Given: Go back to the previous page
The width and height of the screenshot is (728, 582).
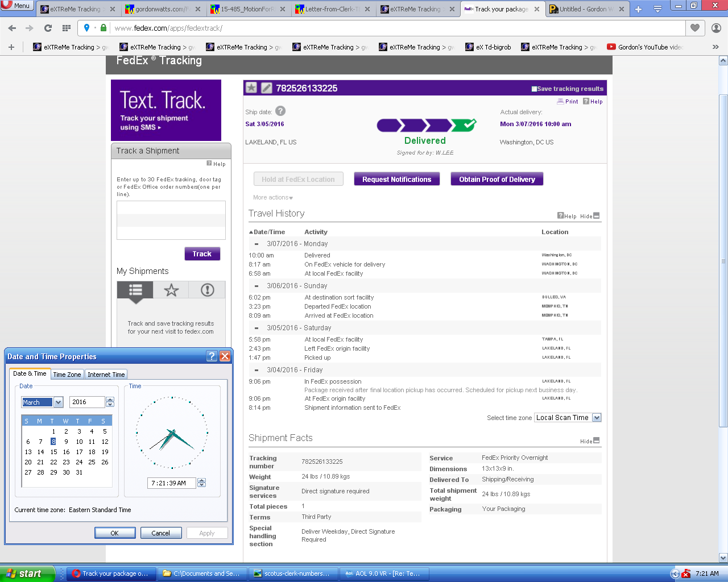Looking at the screenshot, I should 13,28.
